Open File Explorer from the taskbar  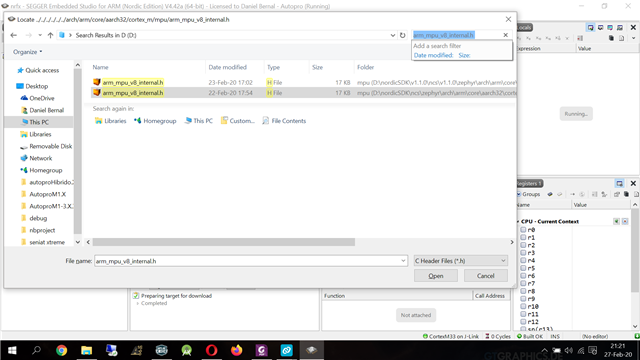pos(87,350)
